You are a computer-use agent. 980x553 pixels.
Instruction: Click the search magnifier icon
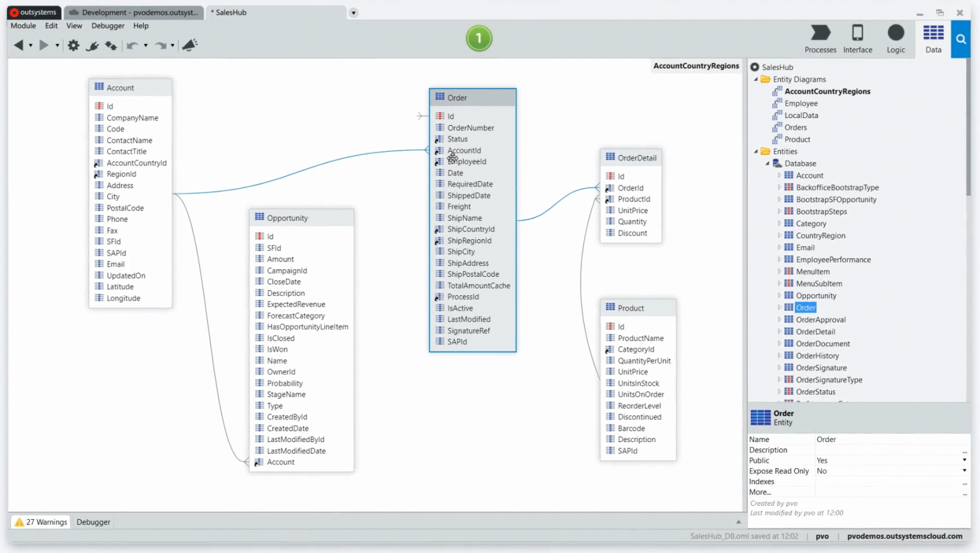[x=961, y=40]
